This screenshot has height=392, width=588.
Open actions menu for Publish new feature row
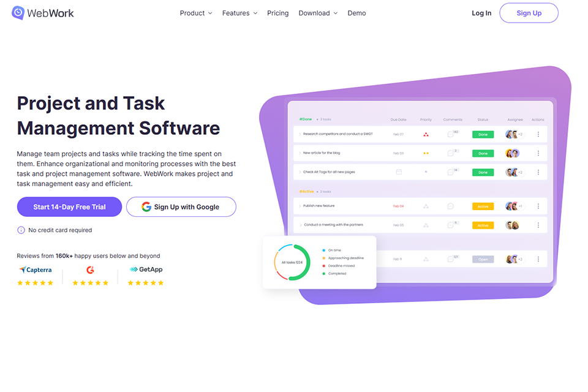pyautogui.click(x=538, y=206)
